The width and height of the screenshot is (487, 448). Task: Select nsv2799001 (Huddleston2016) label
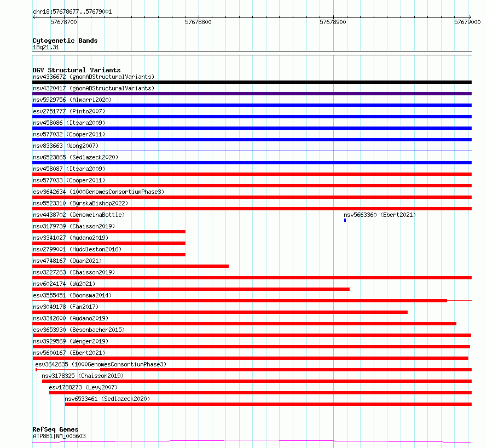[x=77, y=249]
